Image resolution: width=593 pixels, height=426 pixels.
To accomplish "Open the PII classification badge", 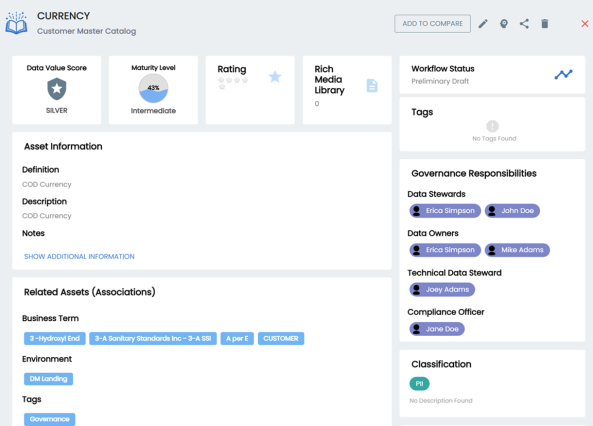I will (x=419, y=384).
